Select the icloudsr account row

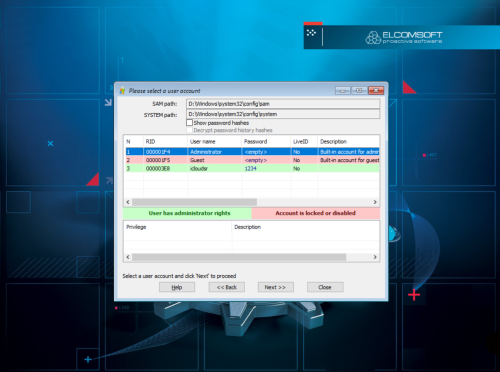point(252,168)
